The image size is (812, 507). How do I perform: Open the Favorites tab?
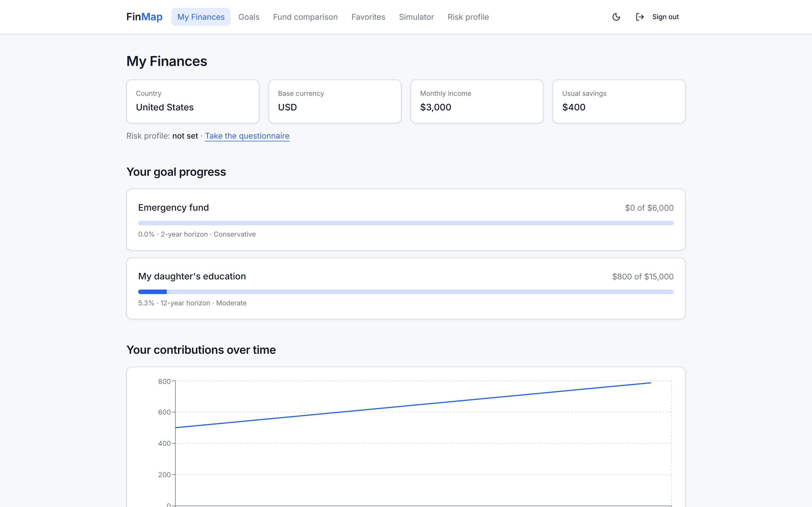[x=368, y=17]
